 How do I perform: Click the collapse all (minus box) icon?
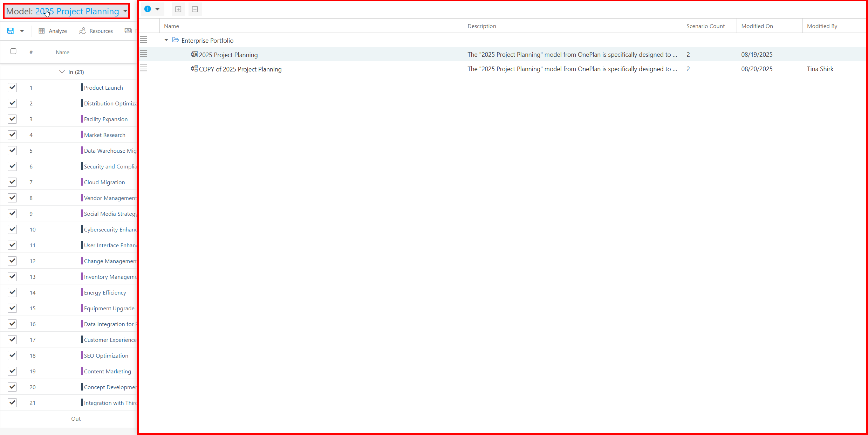[195, 9]
